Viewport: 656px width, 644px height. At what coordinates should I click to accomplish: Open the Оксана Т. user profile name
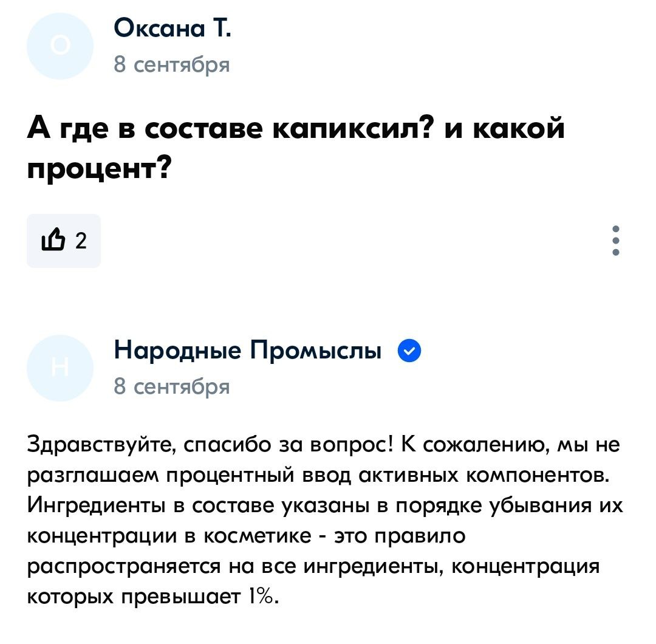click(x=172, y=29)
